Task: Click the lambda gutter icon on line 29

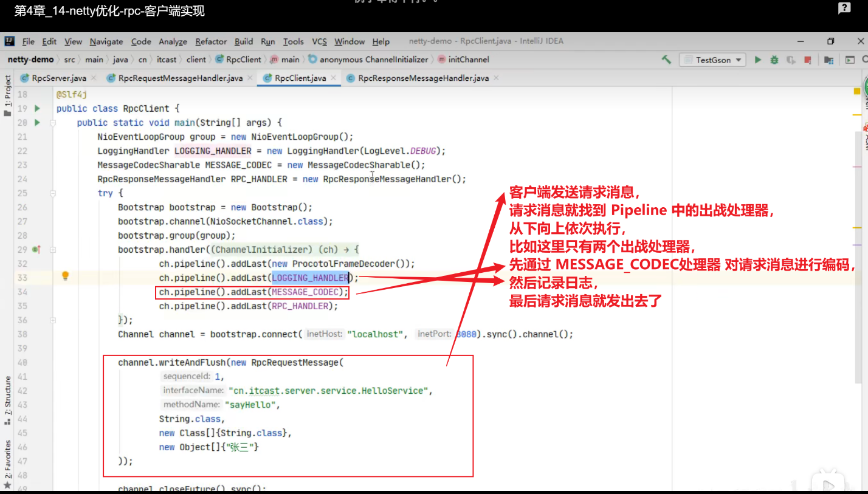Action: [x=36, y=250]
